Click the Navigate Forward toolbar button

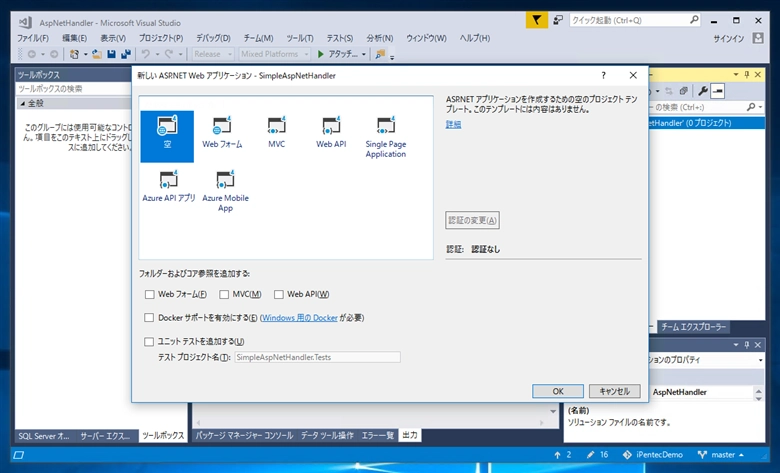[54, 54]
